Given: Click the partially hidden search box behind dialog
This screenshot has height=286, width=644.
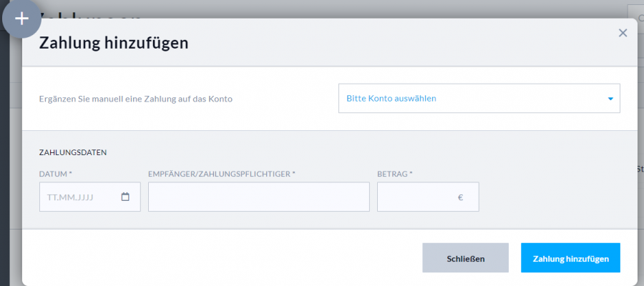Looking at the screenshot, I should (x=635, y=12).
